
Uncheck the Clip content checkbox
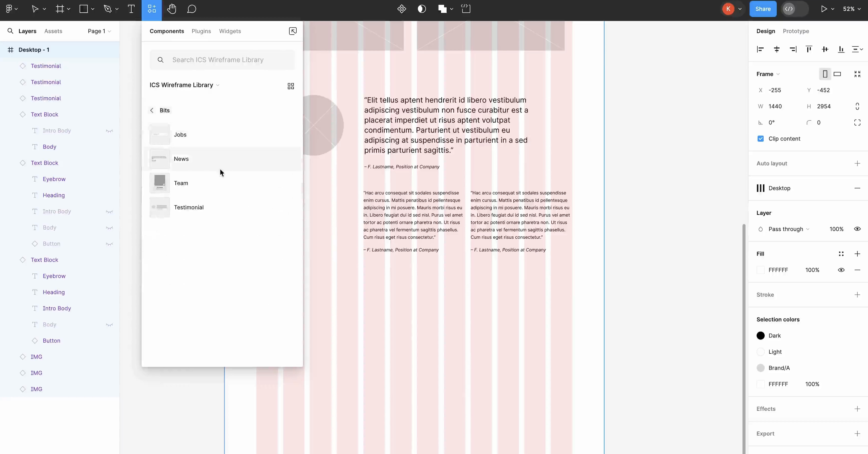(x=761, y=139)
